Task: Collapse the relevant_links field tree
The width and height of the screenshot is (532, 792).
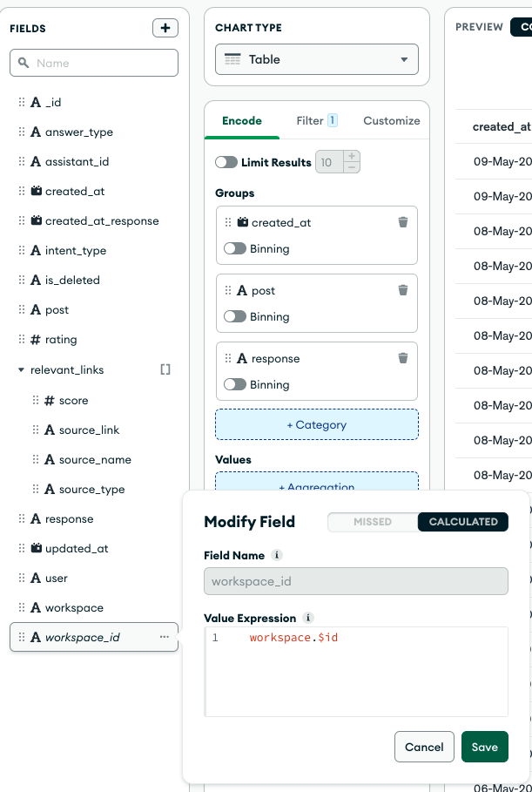Action: (22, 370)
